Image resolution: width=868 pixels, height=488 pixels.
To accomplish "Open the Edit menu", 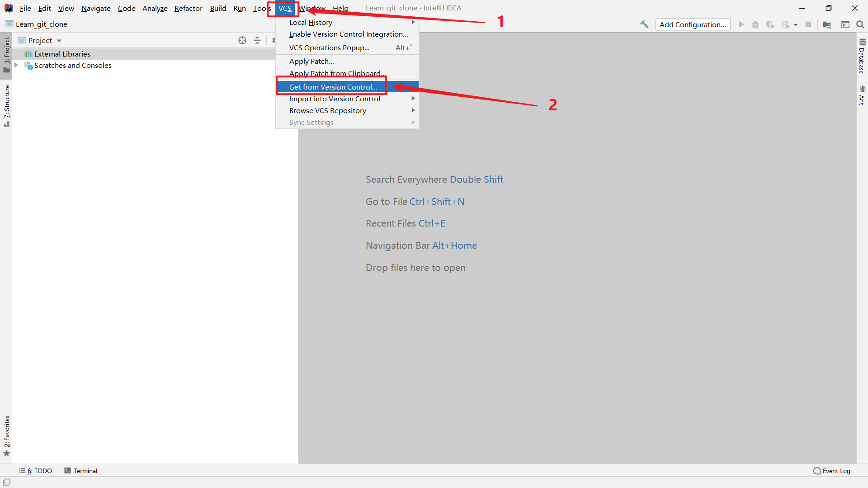I will click(x=44, y=8).
